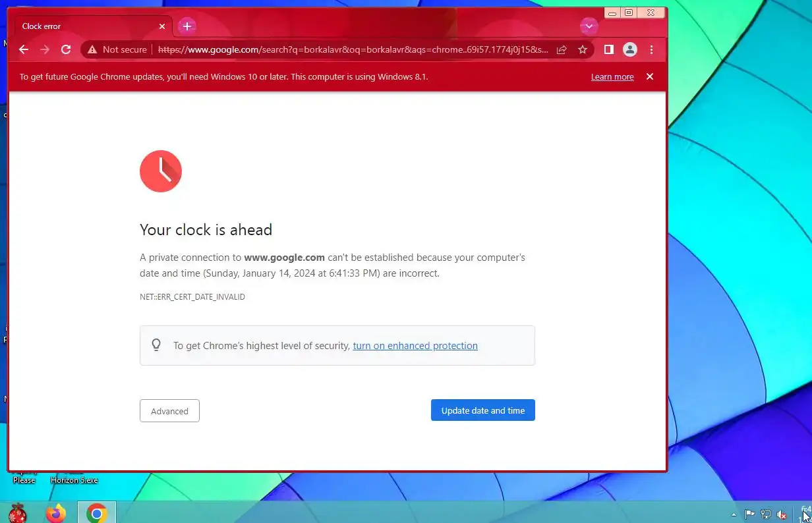Image resolution: width=812 pixels, height=523 pixels.
Task: Bookmark this page with the star icon
Action: tap(583, 49)
